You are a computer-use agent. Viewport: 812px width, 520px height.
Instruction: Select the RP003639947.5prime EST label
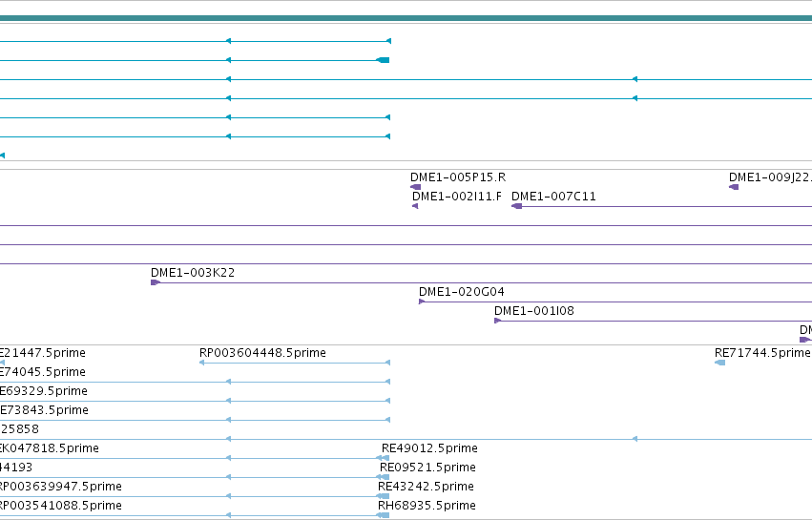[60, 487]
